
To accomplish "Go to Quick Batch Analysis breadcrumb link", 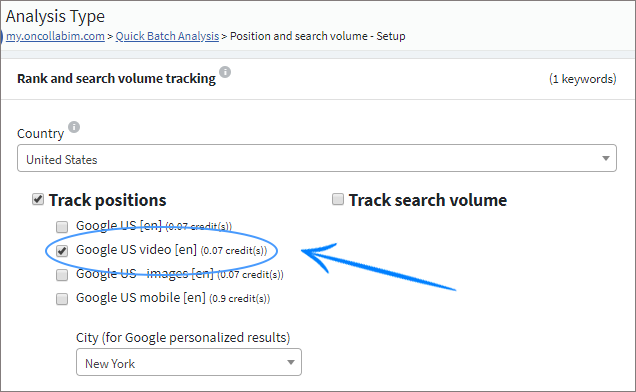I will point(167,36).
